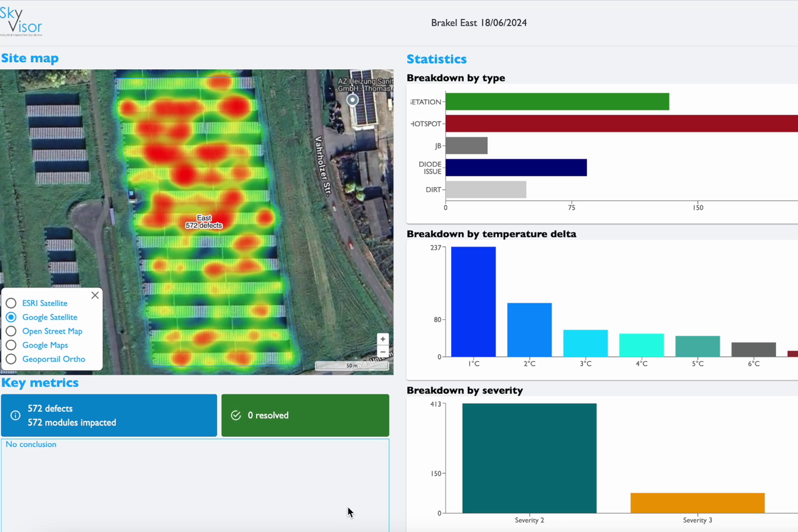Click the navy Diode Issue bar
Image resolution: width=798 pixels, height=532 pixels.
coord(516,168)
